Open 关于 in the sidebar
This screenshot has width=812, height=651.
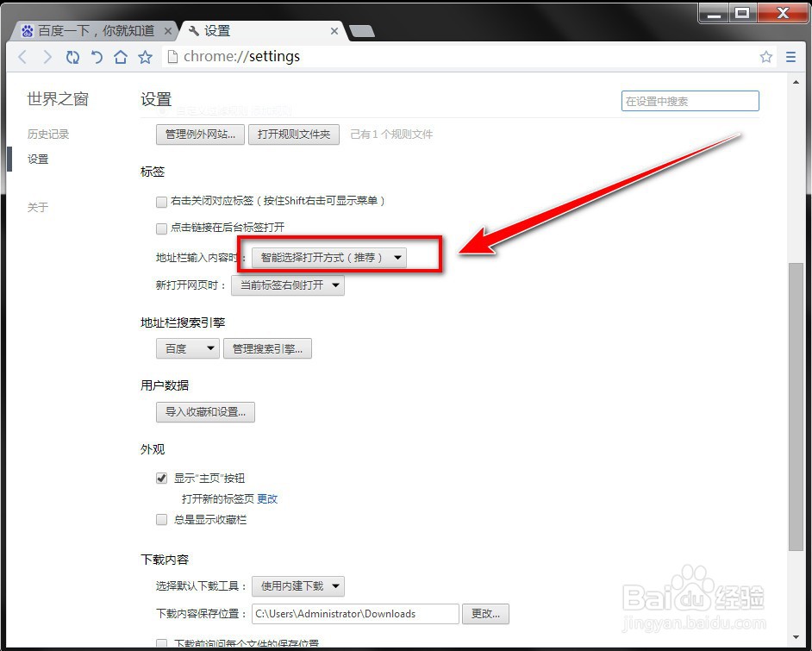(x=38, y=207)
